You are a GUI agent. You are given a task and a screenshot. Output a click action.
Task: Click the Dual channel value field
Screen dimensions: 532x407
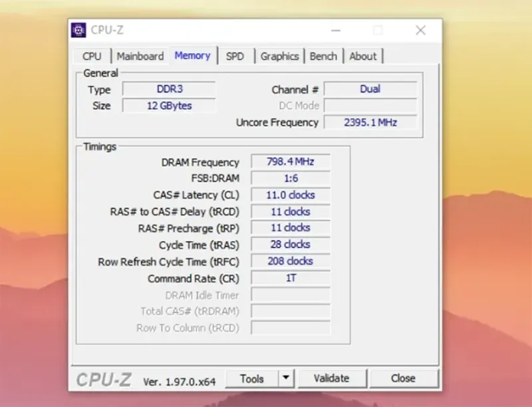pos(370,89)
